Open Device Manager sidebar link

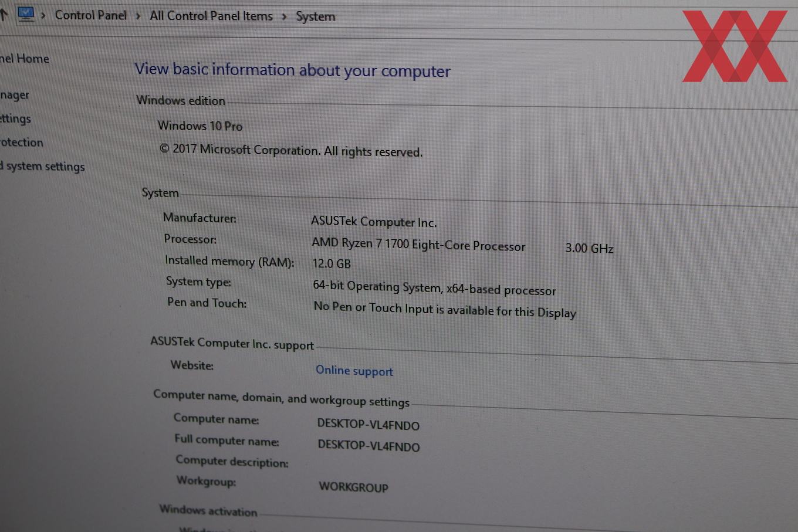pos(15,95)
